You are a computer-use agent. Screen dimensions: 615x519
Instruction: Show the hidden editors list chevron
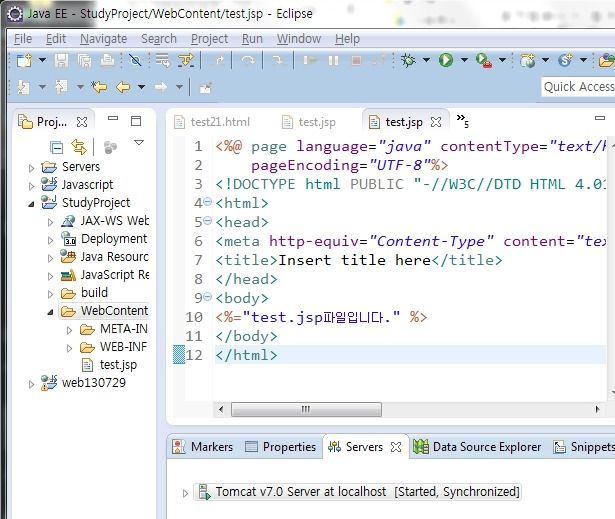click(x=462, y=121)
